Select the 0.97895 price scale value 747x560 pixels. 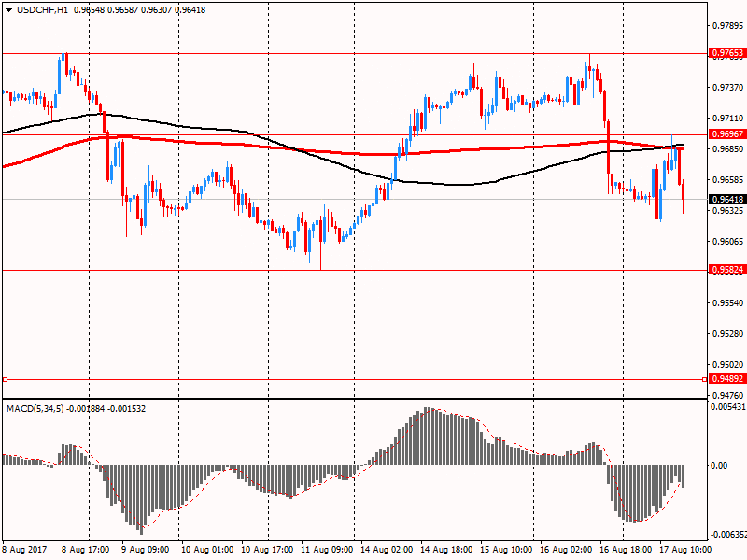[x=728, y=26]
